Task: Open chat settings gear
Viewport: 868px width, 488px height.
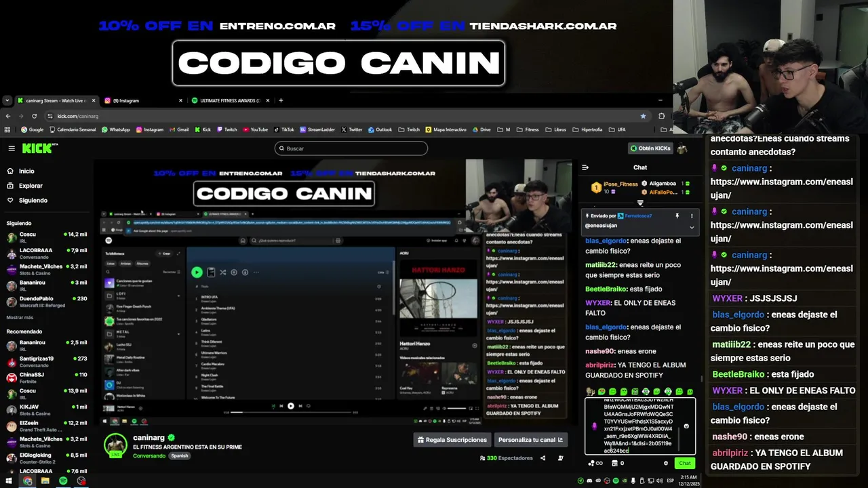Action: pyautogui.click(x=665, y=463)
